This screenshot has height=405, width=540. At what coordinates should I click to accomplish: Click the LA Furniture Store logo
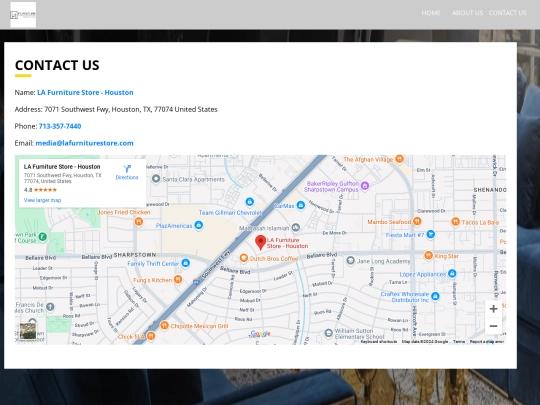coord(23,14)
